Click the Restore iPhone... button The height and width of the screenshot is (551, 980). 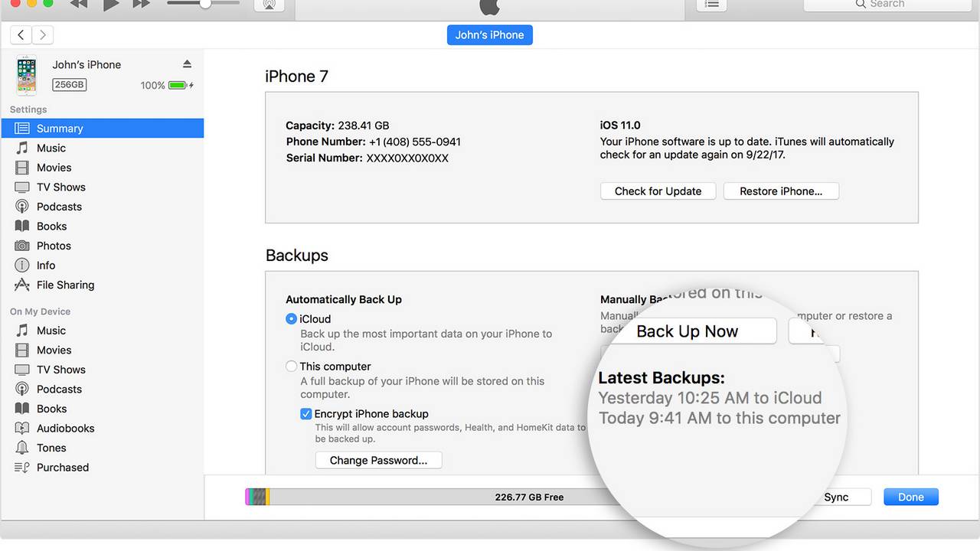pyautogui.click(x=781, y=191)
